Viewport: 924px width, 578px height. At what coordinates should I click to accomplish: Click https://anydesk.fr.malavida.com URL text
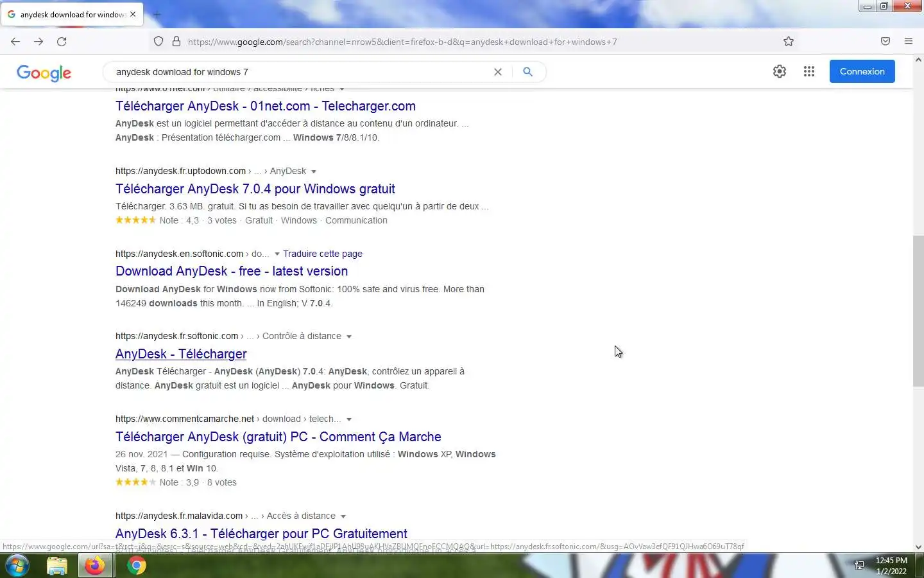pos(179,516)
